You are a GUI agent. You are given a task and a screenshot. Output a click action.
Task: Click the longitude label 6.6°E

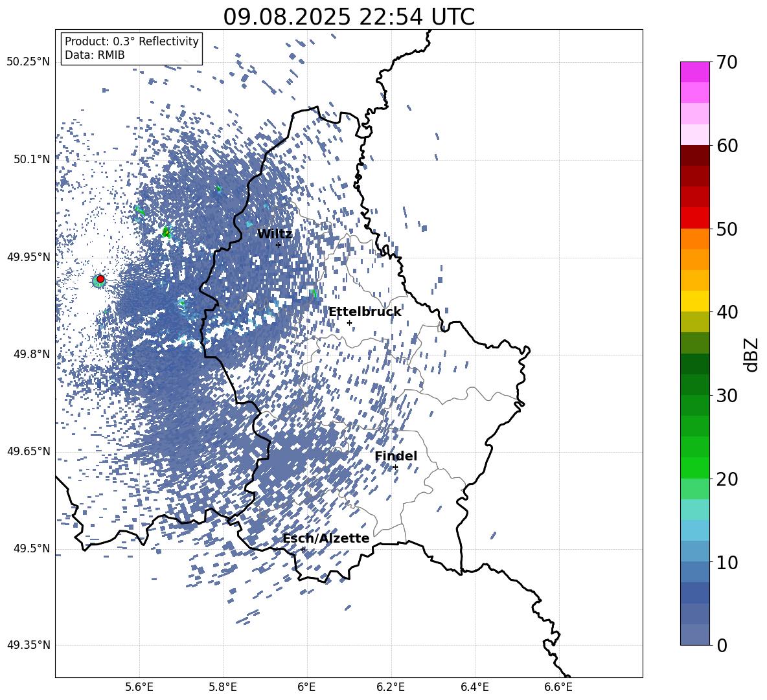pos(558,687)
